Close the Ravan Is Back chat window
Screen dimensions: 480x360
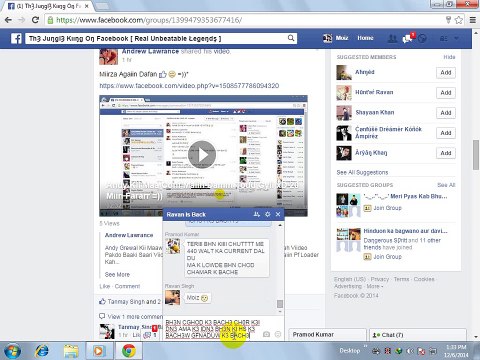pos(278,214)
